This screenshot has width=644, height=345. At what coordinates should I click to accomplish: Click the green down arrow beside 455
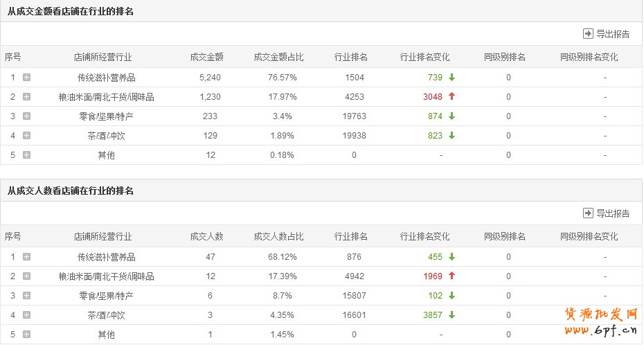452,257
